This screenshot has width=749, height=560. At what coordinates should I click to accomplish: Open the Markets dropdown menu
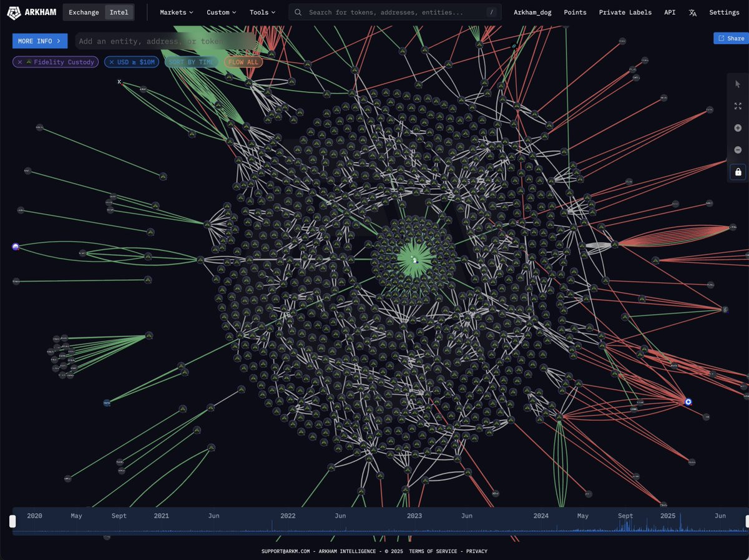177,12
